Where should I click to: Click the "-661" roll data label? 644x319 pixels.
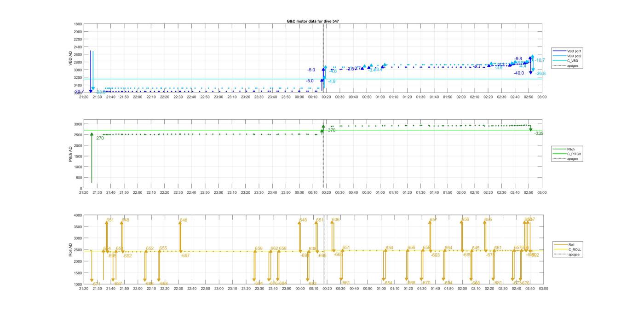[345, 283]
